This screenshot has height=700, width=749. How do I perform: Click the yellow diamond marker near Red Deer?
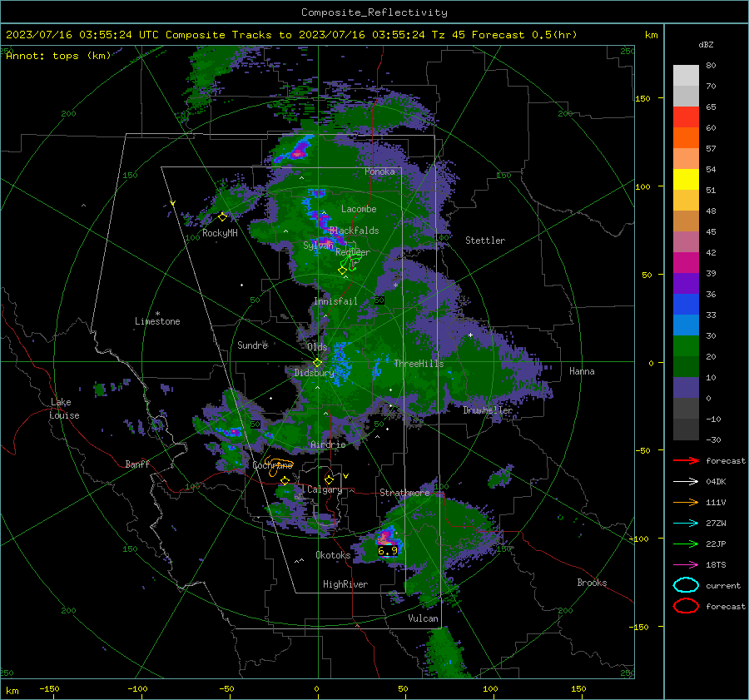(x=342, y=271)
